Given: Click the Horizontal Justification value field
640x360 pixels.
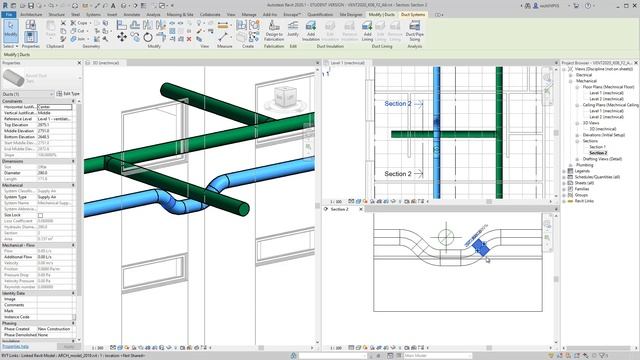Looking at the screenshot, I should tap(54, 107).
